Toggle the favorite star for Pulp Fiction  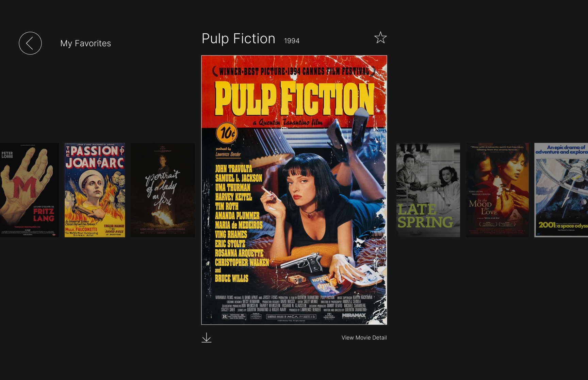point(380,37)
